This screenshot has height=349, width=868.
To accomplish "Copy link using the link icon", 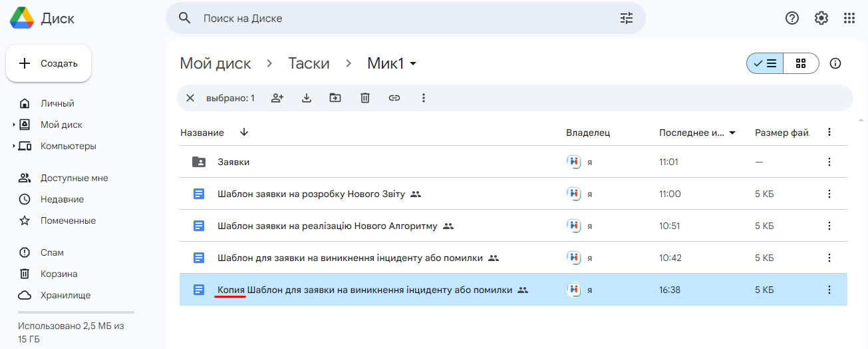I will click(x=394, y=98).
